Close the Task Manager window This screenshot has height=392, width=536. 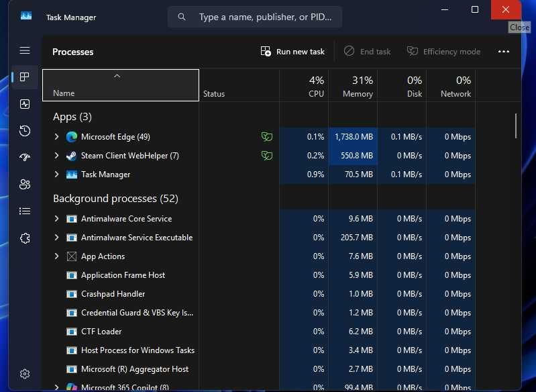506,9
